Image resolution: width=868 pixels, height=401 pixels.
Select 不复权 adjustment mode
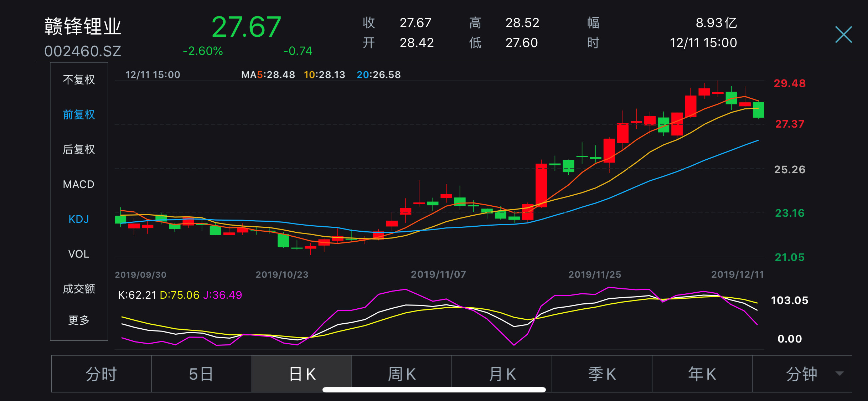click(x=79, y=80)
